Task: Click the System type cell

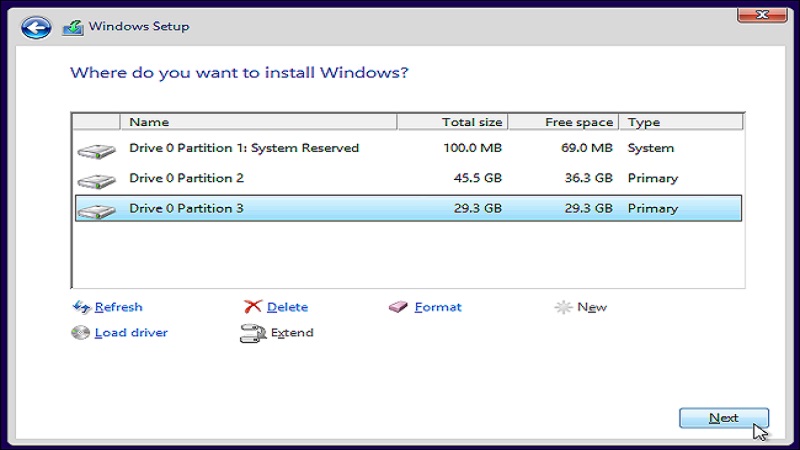Action: [x=651, y=148]
